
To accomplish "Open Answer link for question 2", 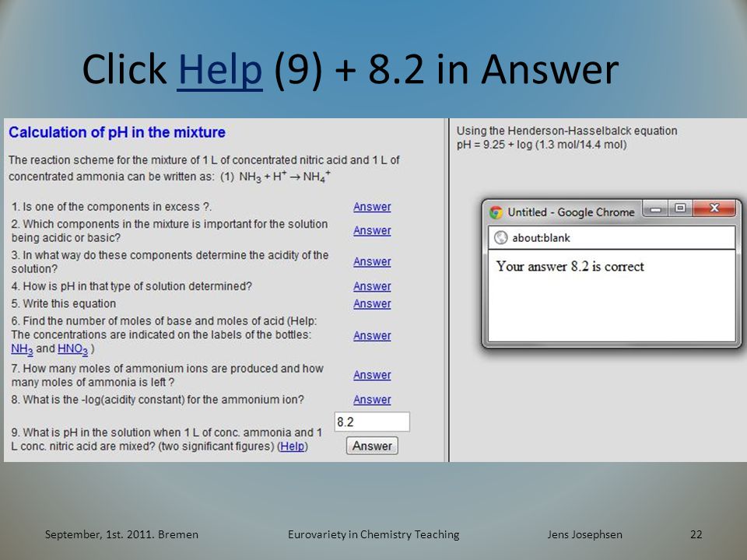I will (x=372, y=230).
